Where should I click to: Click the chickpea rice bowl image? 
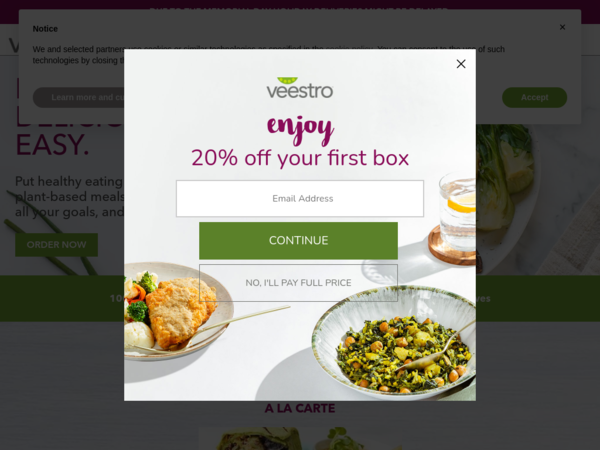click(394, 342)
